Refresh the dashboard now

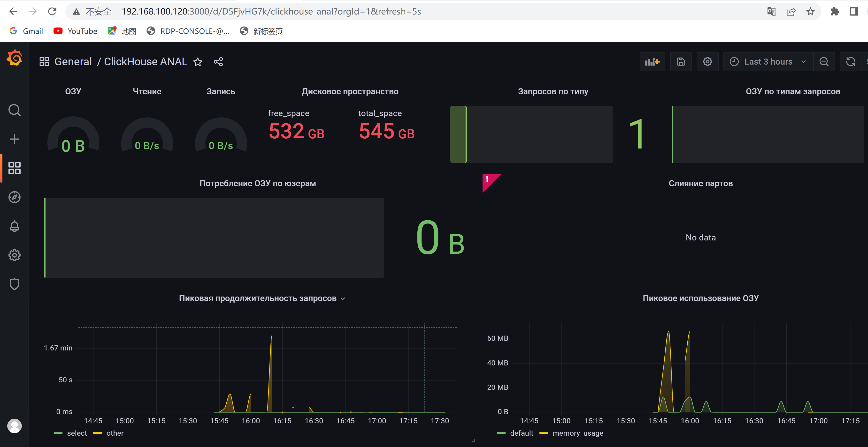tap(851, 62)
